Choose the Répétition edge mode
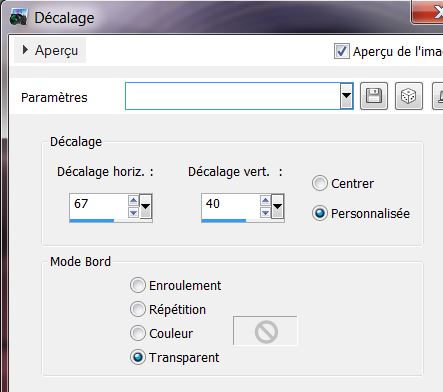Screen dimensions: 443x392 tap(138, 309)
